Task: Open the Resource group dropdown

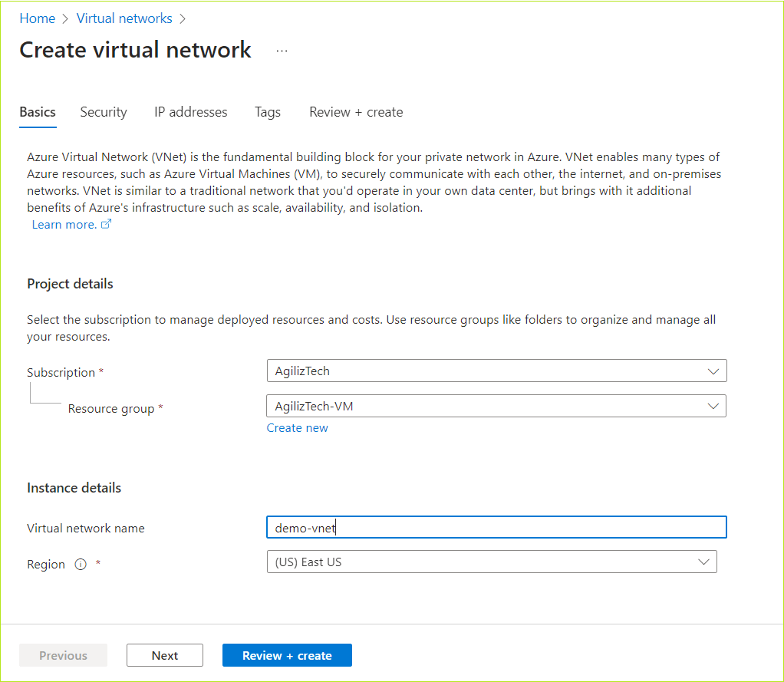Action: [x=496, y=405]
